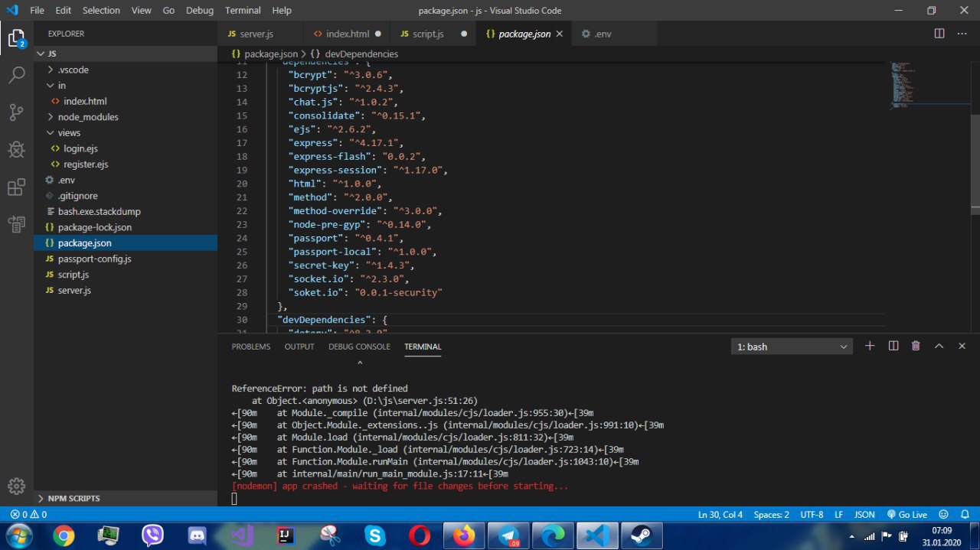
Task: Open Telegram from taskbar
Action: pyautogui.click(x=508, y=535)
